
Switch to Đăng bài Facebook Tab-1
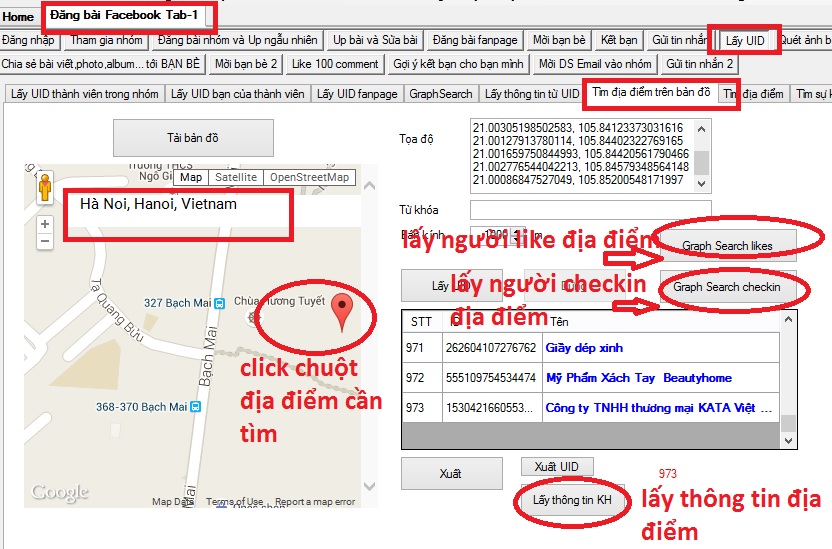[x=124, y=15]
